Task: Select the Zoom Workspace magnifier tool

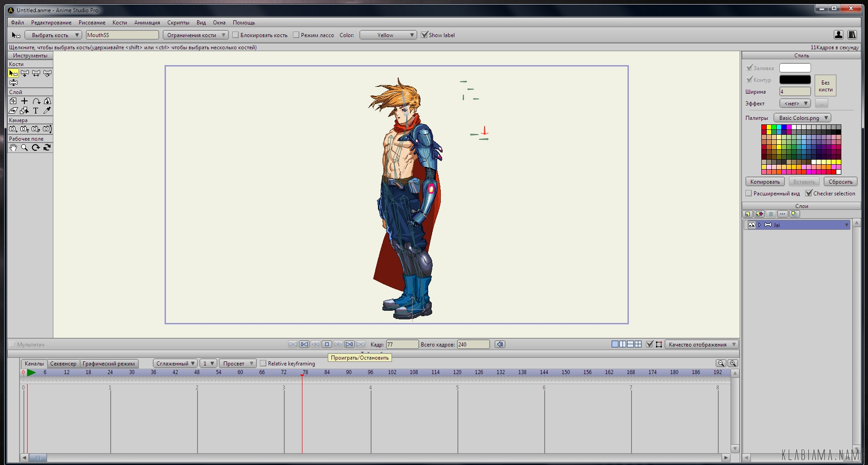Action: click(x=24, y=148)
